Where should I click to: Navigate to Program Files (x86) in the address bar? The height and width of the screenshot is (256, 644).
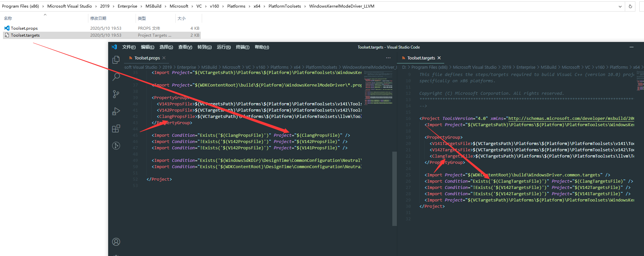[x=21, y=6]
